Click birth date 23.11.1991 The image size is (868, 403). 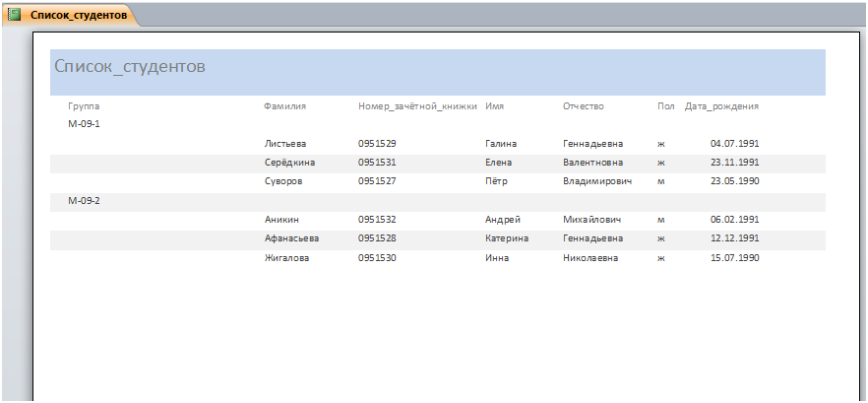point(734,163)
